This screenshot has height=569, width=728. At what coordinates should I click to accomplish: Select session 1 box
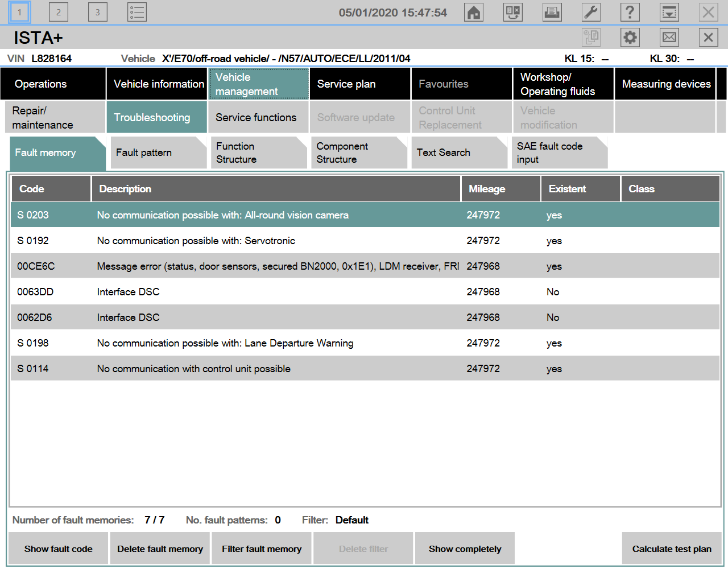pos(19,13)
